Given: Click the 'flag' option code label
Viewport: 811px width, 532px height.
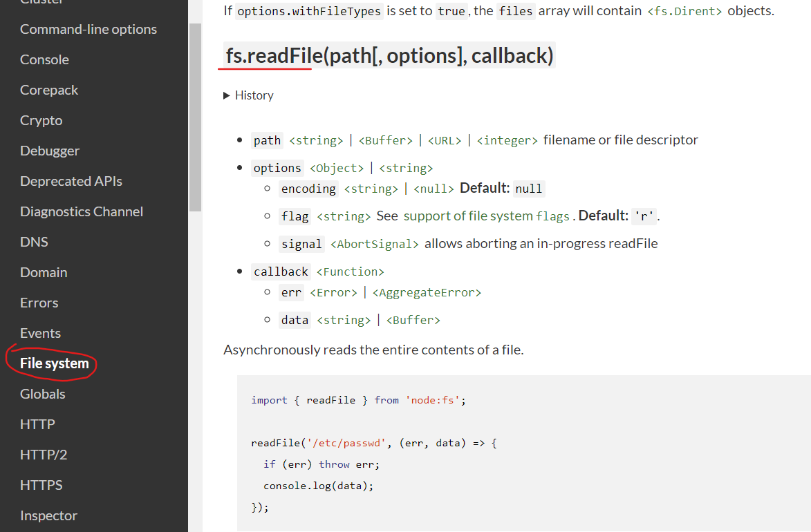Looking at the screenshot, I should tap(295, 217).
